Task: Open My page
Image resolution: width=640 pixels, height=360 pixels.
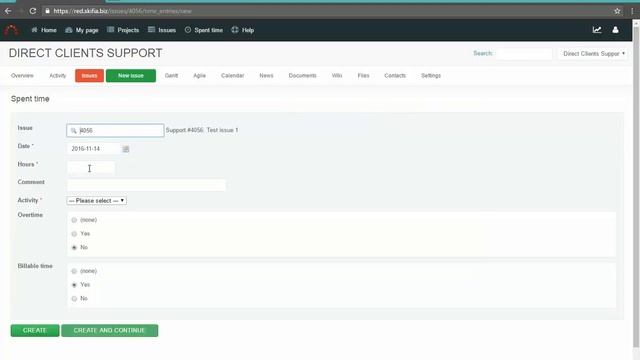Action: coord(82,30)
